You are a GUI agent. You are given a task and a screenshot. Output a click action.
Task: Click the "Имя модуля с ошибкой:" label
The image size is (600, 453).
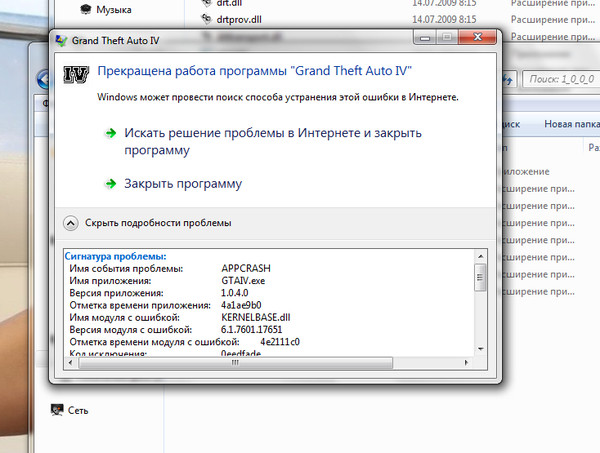(x=124, y=318)
